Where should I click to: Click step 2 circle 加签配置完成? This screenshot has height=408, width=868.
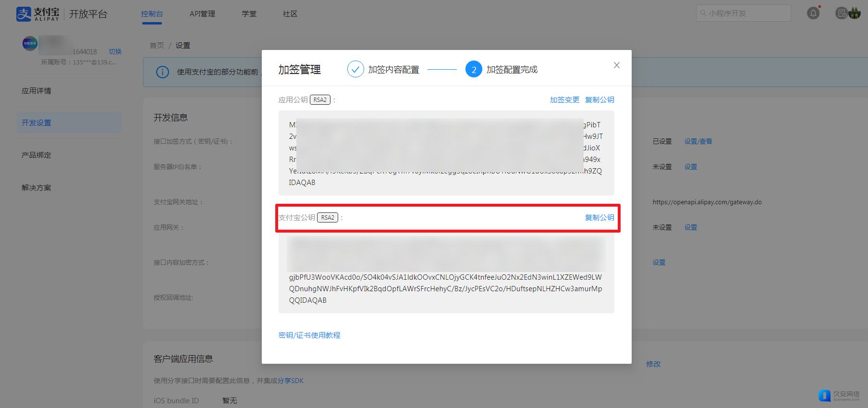[x=473, y=70]
